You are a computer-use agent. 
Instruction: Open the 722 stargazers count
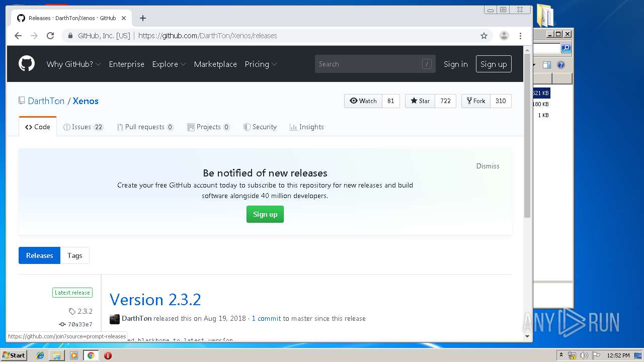pos(445,101)
